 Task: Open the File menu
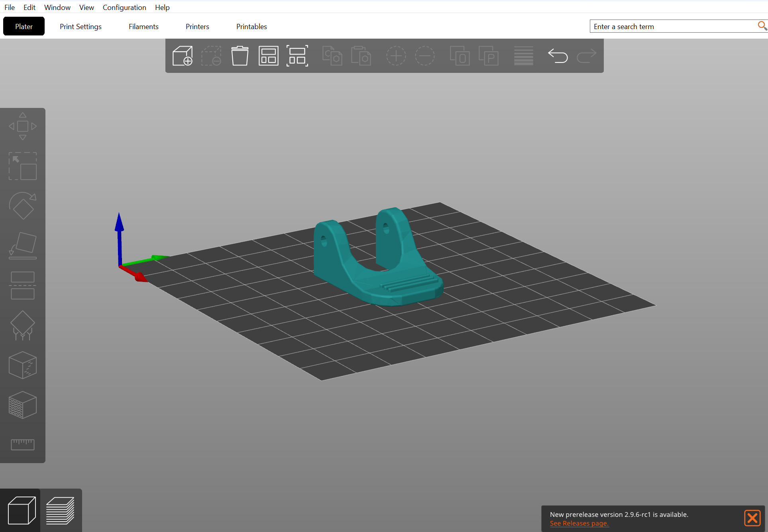point(10,7)
